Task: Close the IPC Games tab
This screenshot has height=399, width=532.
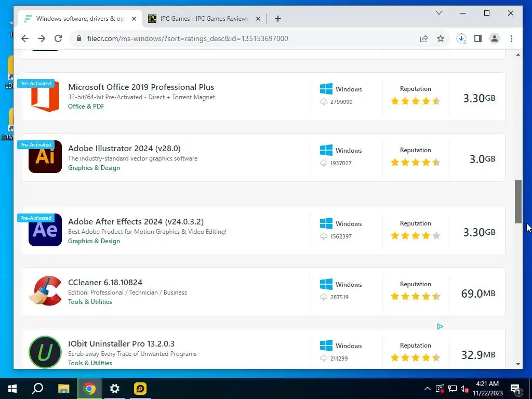Action: coord(258,19)
